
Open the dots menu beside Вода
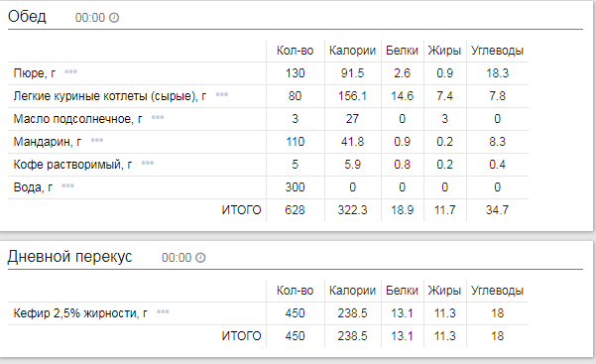(x=68, y=185)
